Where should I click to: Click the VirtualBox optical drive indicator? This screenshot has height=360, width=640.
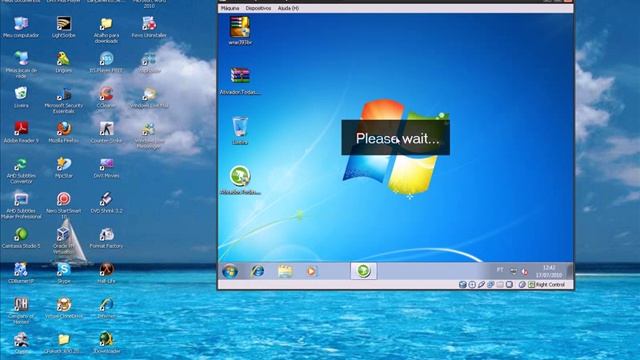pos(472,284)
